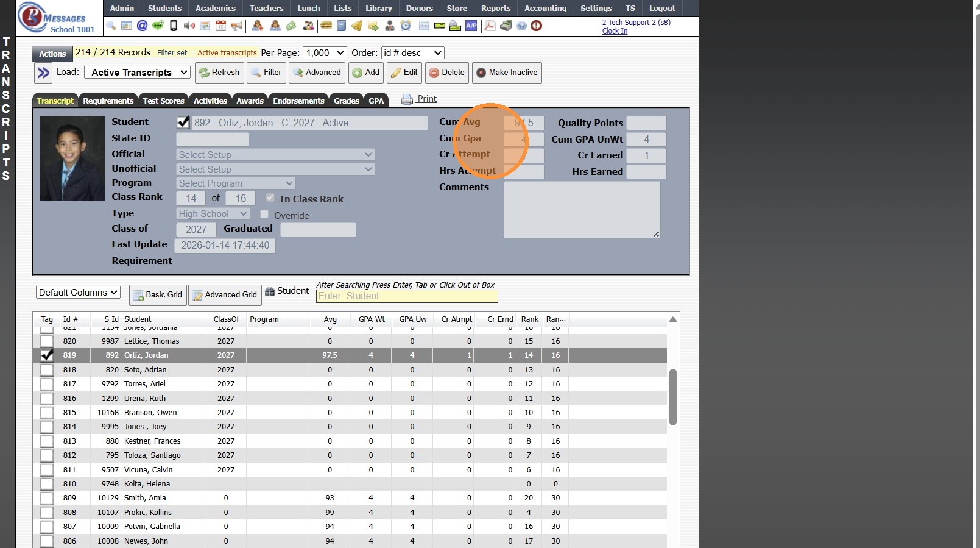Open the alarm clock icon
The height and width of the screenshot is (548, 980).
pyautogui.click(x=406, y=26)
